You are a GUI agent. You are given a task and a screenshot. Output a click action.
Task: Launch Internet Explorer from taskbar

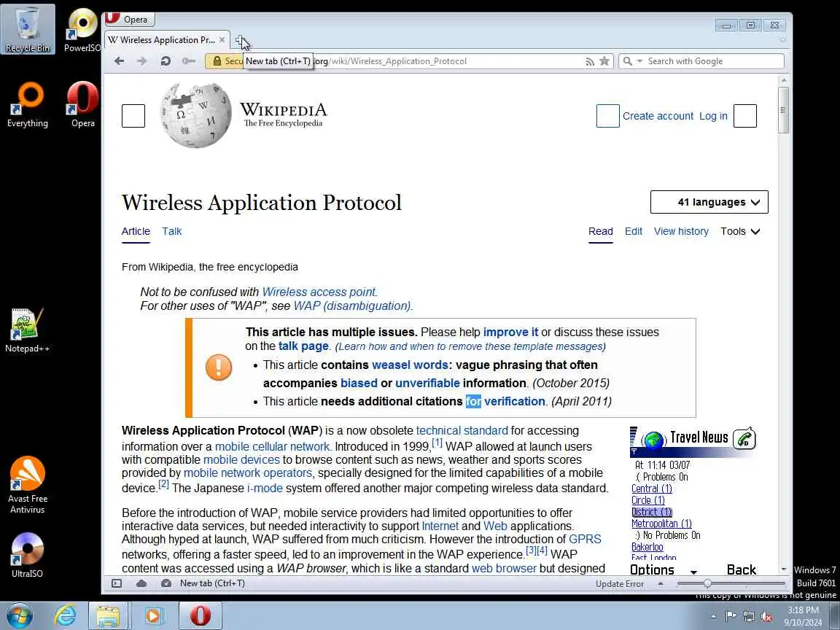coord(66,615)
